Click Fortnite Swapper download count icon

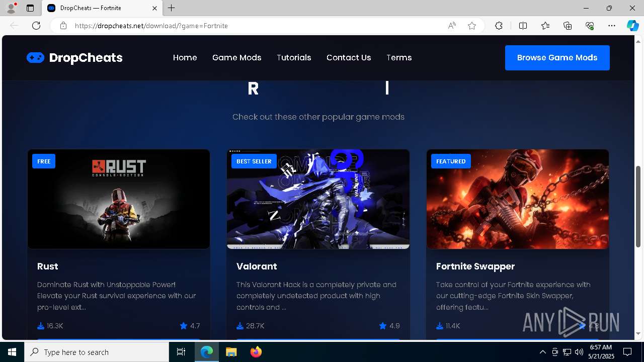click(x=440, y=326)
